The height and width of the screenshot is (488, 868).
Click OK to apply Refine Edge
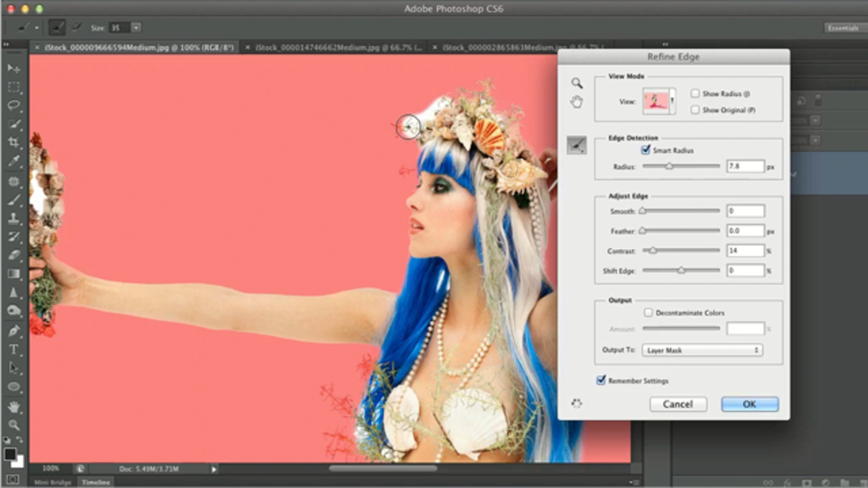(749, 404)
